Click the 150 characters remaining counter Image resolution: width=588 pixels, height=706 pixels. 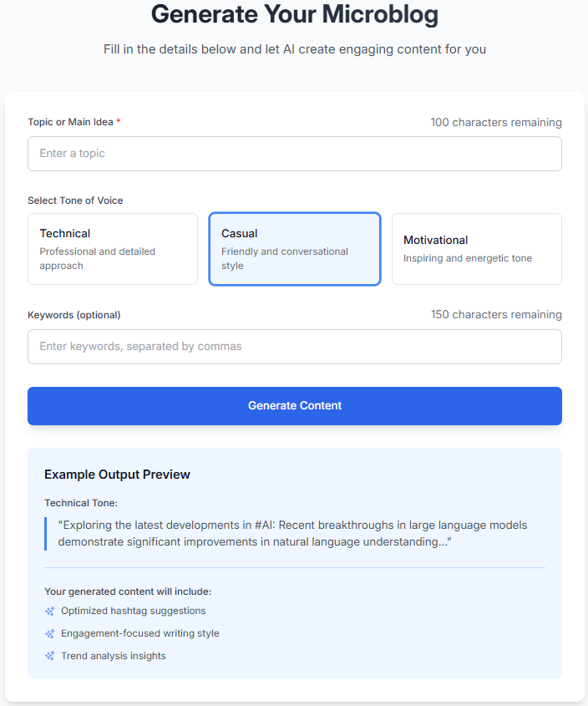click(496, 315)
